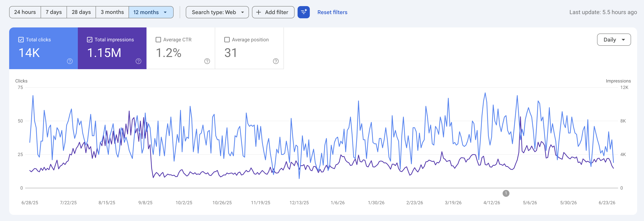
Task: Click the 4K impressions axis label
Action: click(x=623, y=154)
